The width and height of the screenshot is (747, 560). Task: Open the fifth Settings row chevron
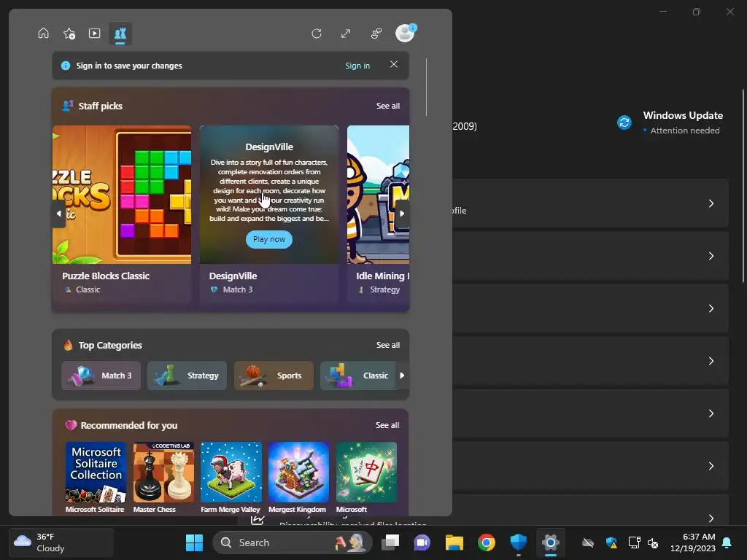coord(711,413)
